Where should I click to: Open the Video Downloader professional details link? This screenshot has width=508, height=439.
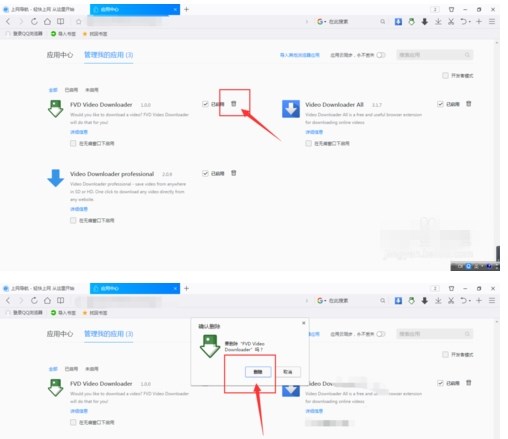tap(79, 209)
